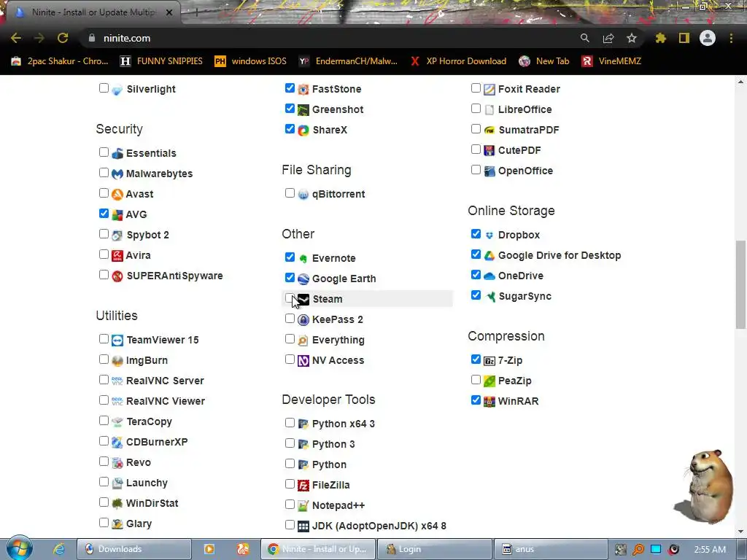Click the Google Earth icon

pos(303,279)
